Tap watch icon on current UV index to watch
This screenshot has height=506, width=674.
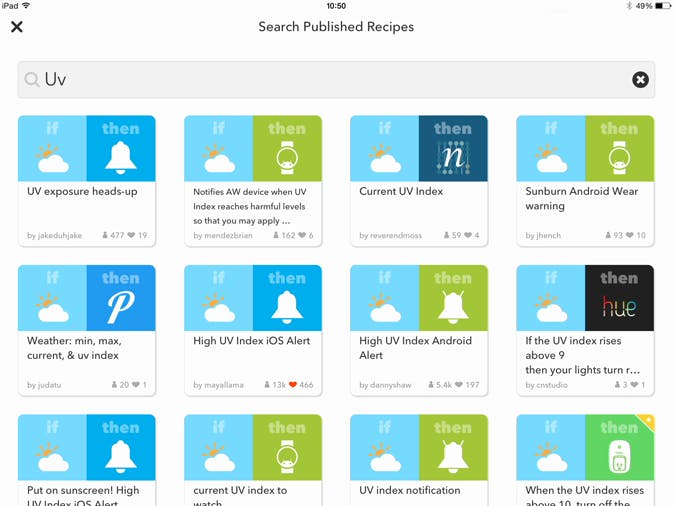coord(287,457)
